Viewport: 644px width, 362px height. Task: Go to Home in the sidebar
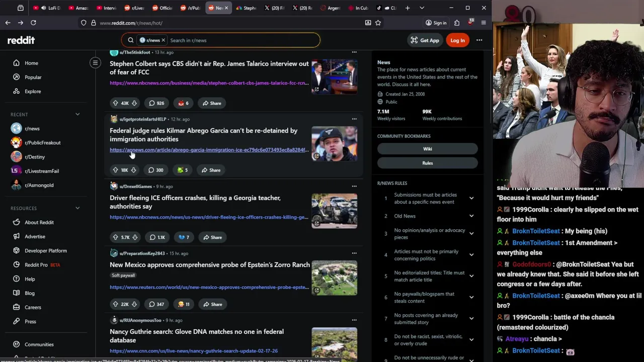tap(31, 63)
